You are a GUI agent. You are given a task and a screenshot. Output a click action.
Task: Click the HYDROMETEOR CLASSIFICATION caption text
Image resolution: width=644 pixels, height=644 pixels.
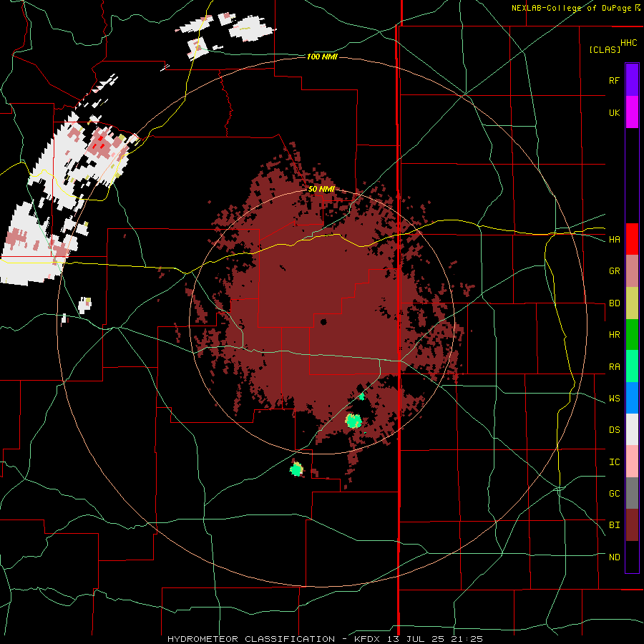(251, 639)
